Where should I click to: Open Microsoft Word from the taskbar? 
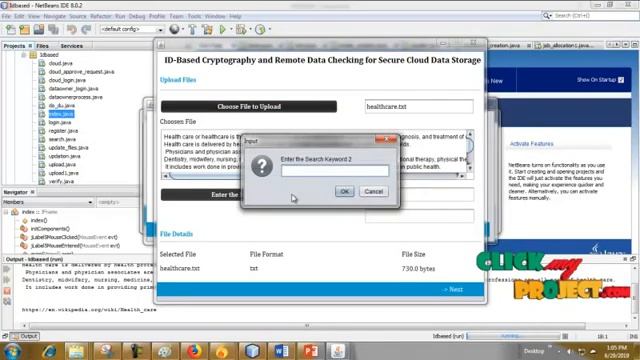[282, 351]
